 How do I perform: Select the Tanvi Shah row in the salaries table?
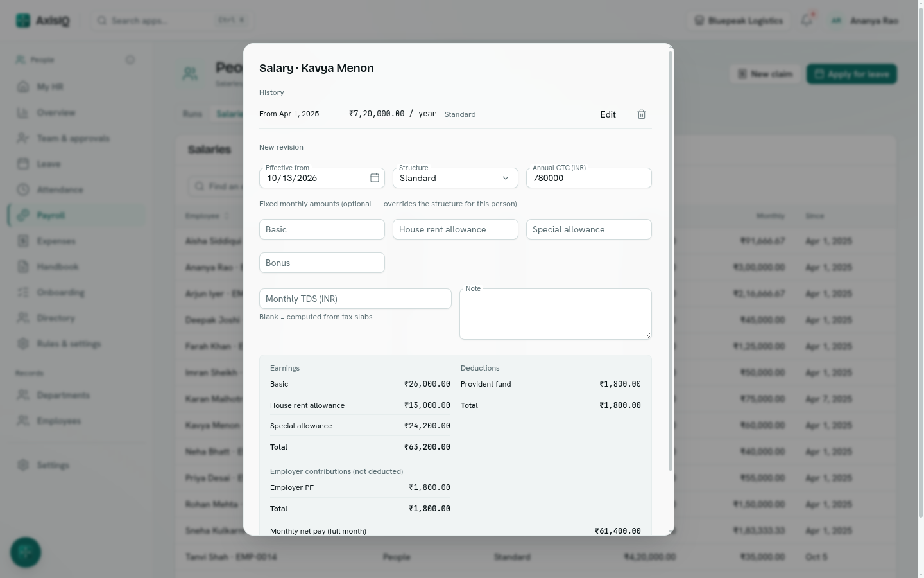pyautogui.click(x=536, y=557)
